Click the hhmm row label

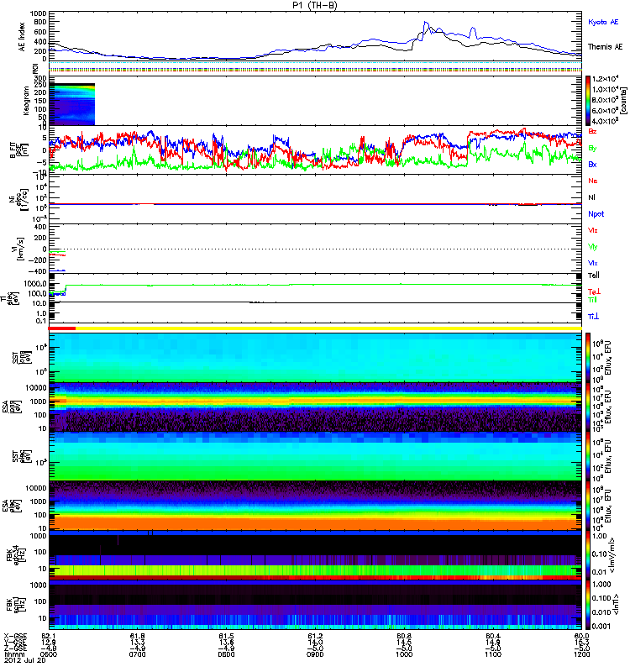(13, 654)
